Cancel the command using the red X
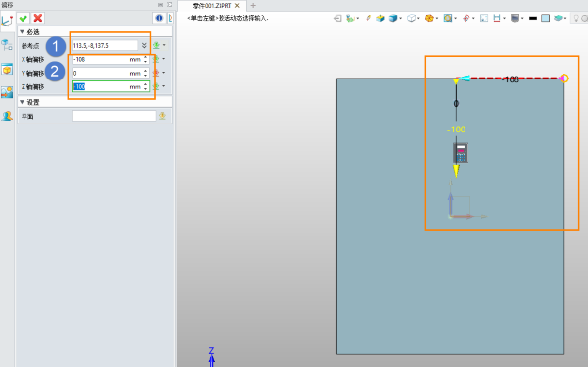588x367 pixels. click(x=38, y=18)
